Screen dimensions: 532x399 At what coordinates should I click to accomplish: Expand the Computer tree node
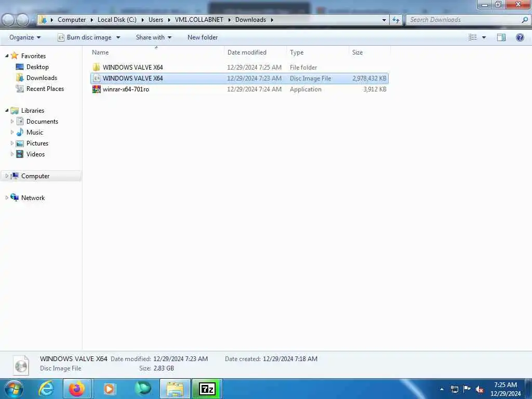coord(7,176)
